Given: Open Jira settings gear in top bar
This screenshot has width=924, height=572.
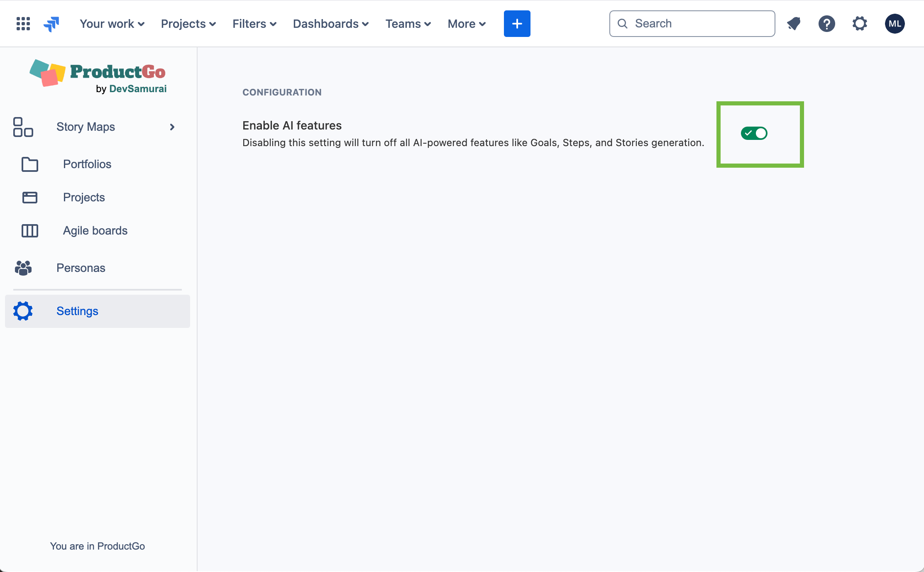Looking at the screenshot, I should coord(860,24).
